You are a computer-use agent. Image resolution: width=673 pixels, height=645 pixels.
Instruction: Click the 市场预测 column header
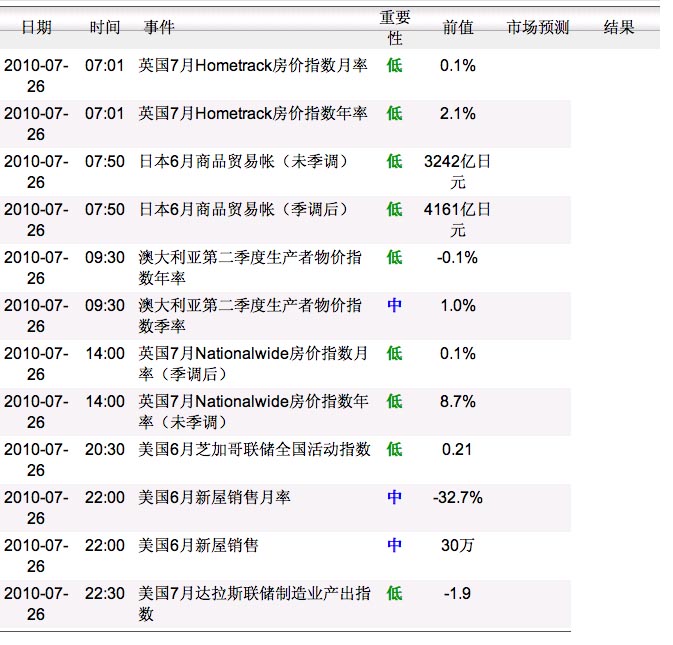pyautogui.click(x=538, y=27)
